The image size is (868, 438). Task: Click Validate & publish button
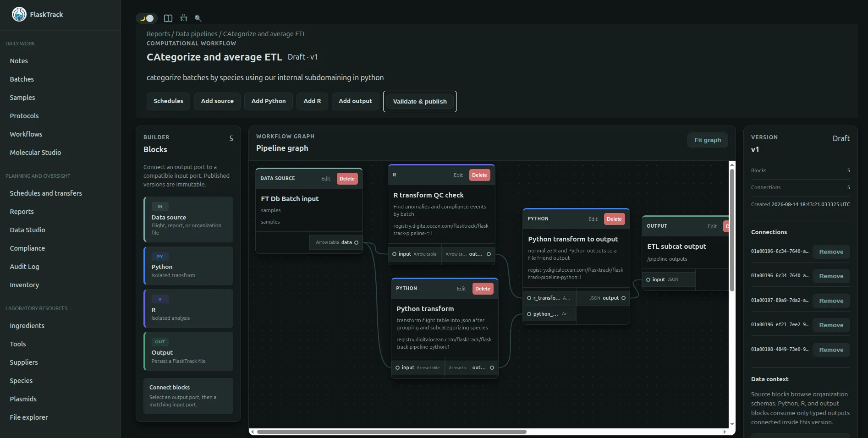(420, 101)
